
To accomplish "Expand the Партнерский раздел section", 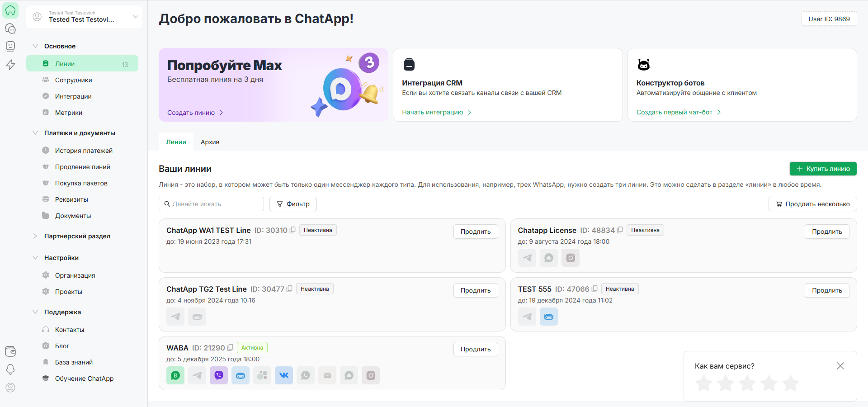I will (x=77, y=236).
